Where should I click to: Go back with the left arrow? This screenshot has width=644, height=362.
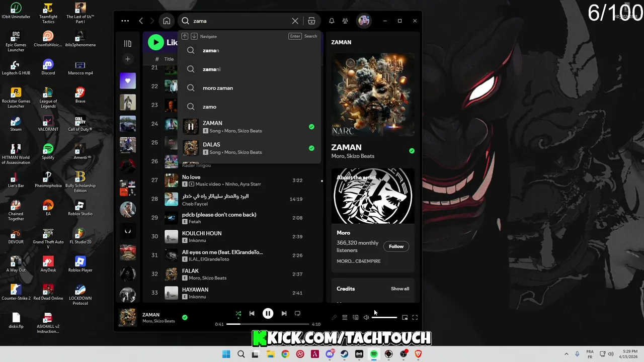point(141,21)
